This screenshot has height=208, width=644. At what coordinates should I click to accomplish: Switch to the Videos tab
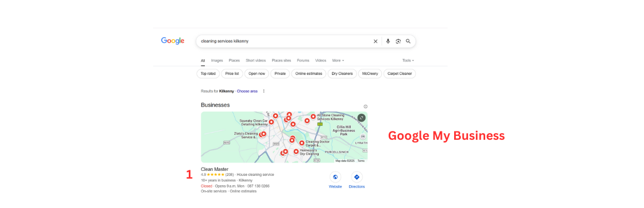pos(321,60)
